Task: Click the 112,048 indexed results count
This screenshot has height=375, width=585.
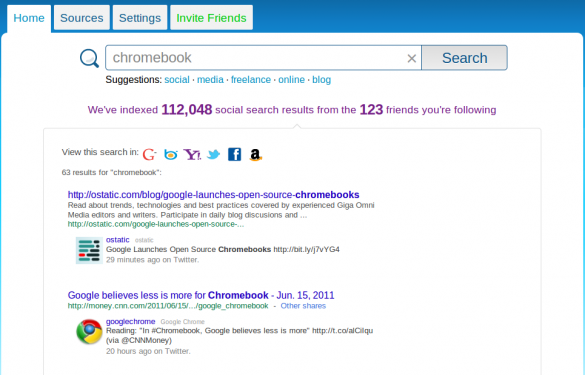Action: (x=187, y=110)
